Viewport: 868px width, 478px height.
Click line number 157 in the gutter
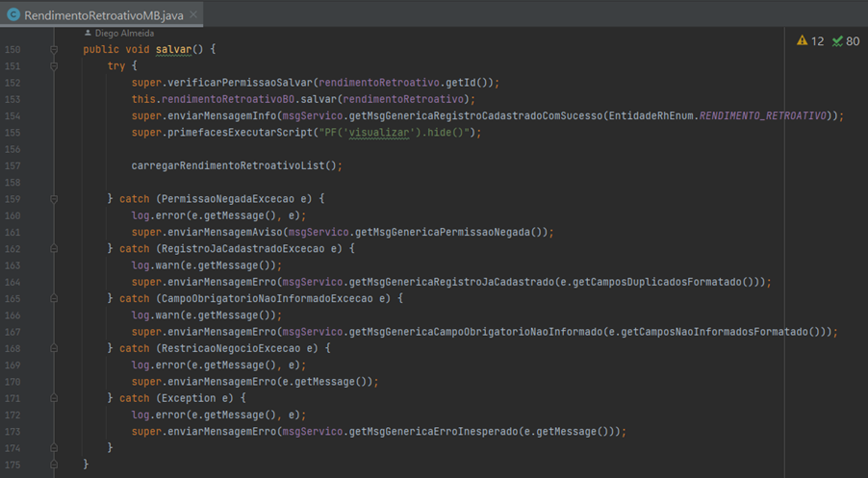click(13, 166)
